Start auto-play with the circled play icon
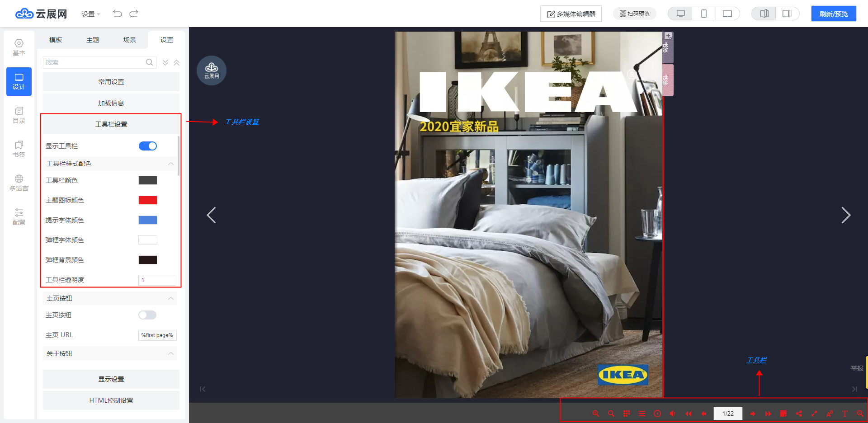868x423 pixels. (657, 414)
